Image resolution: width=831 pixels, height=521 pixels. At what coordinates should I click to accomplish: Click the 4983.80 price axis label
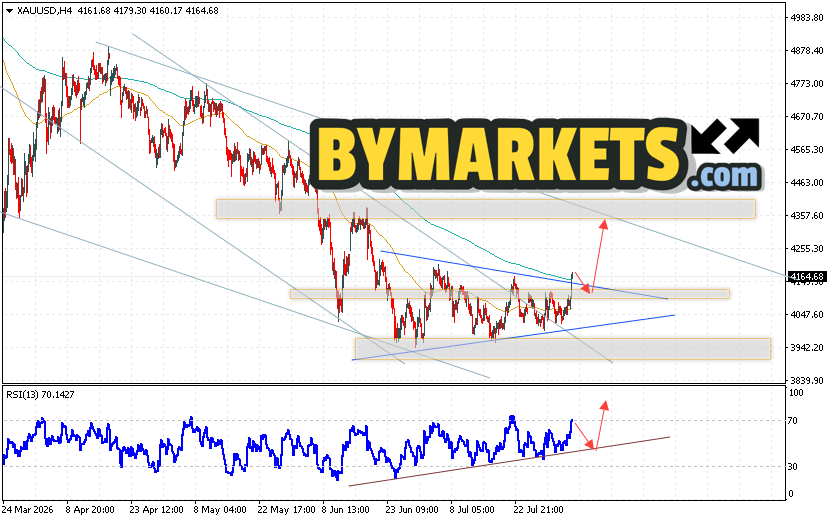pyautogui.click(x=807, y=17)
